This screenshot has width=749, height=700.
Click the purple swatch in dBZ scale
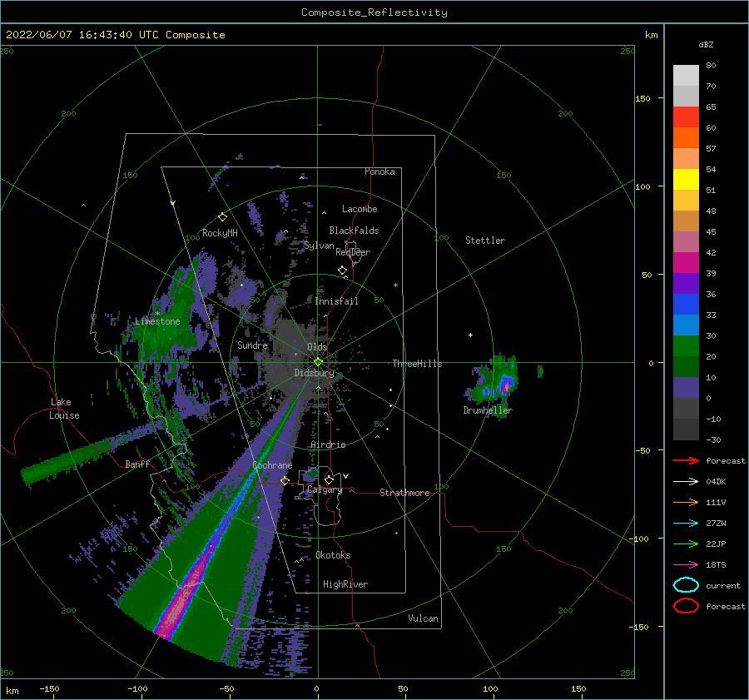pyautogui.click(x=686, y=283)
